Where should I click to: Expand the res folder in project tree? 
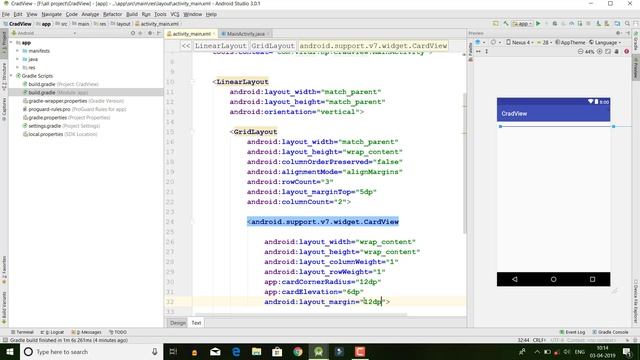pos(18,67)
